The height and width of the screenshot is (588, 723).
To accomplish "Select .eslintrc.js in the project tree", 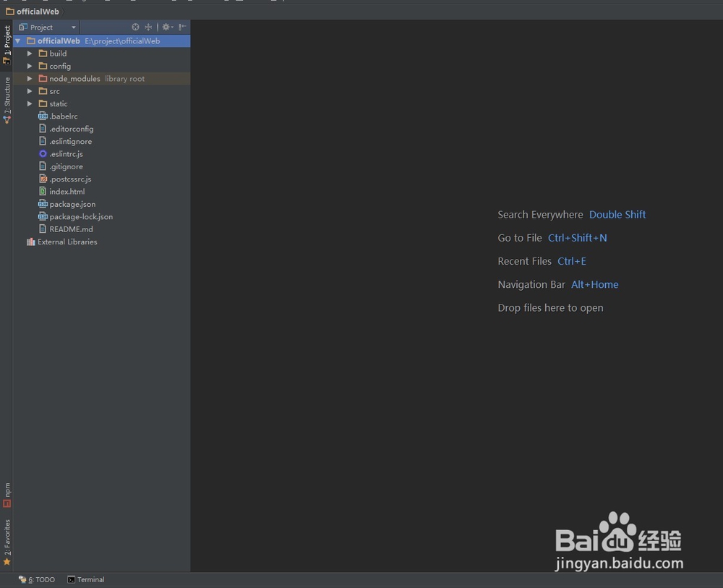I will pyautogui.click(x=67, y=153).
